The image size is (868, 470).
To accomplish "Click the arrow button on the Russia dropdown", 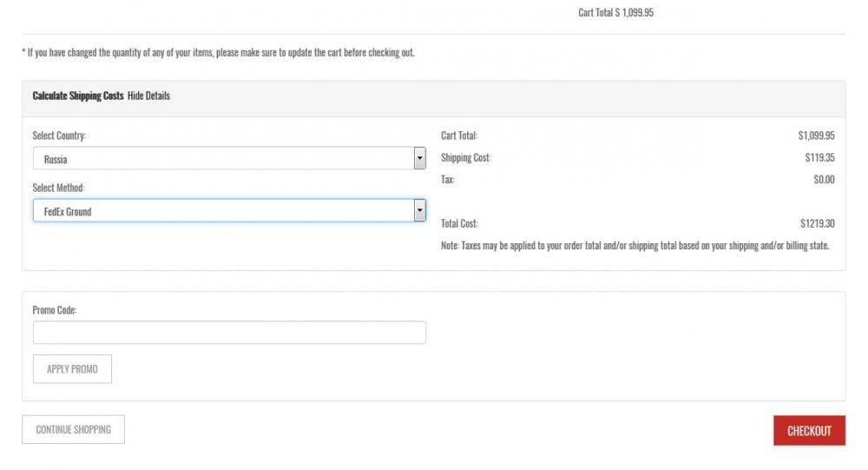I will (419, 159).
